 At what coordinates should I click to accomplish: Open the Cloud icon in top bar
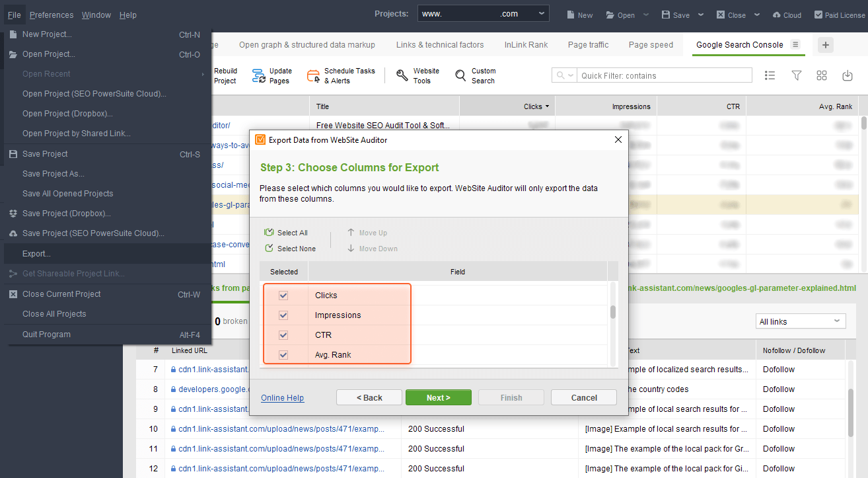[776, 15]
